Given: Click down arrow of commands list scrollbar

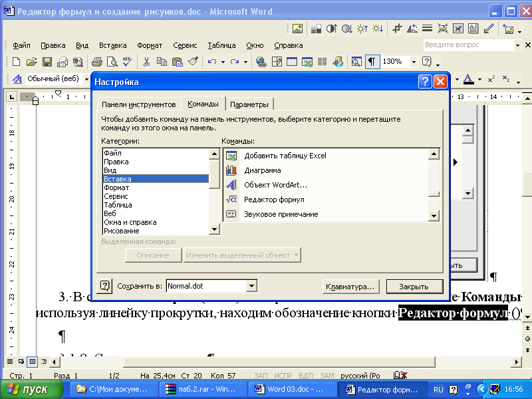Looking at the screenshot, I should pyautogui.click(x=434, y=215).
